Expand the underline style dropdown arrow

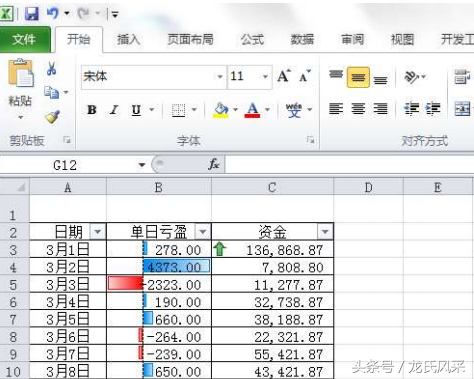pos(152,109)
